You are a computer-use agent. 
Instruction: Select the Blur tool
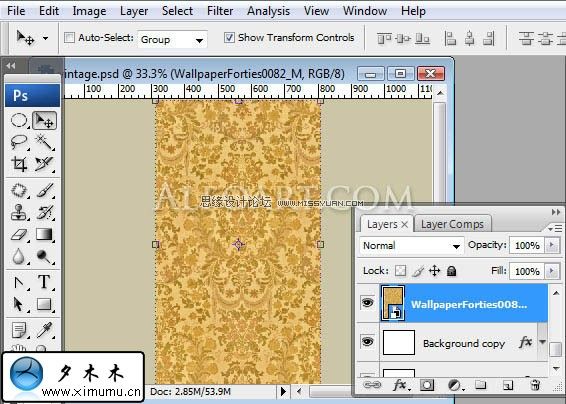[19, 257]
